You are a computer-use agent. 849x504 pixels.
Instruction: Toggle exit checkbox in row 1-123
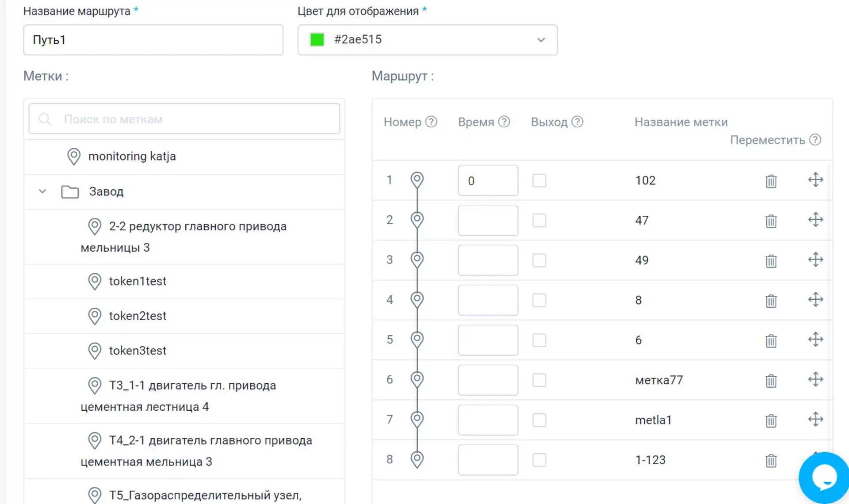tap(539, 460)
